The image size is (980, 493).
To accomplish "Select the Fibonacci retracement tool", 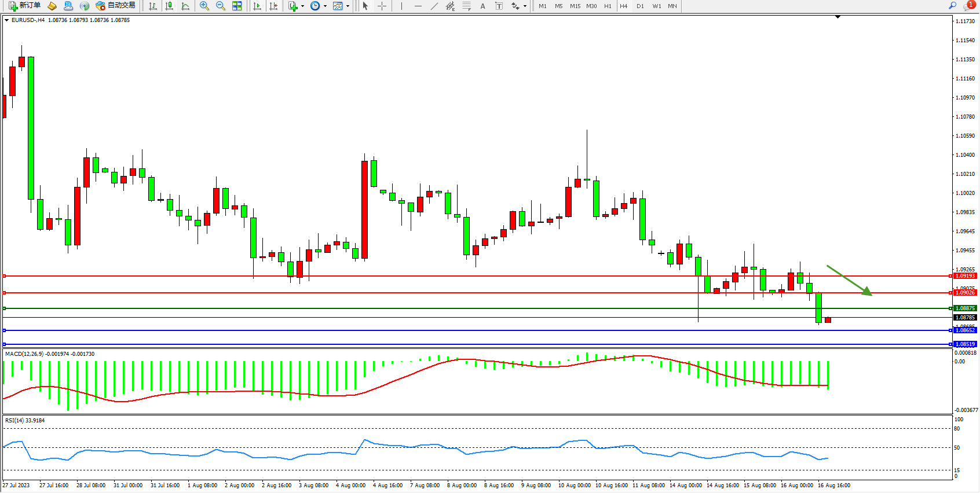I will pos(467,6).
